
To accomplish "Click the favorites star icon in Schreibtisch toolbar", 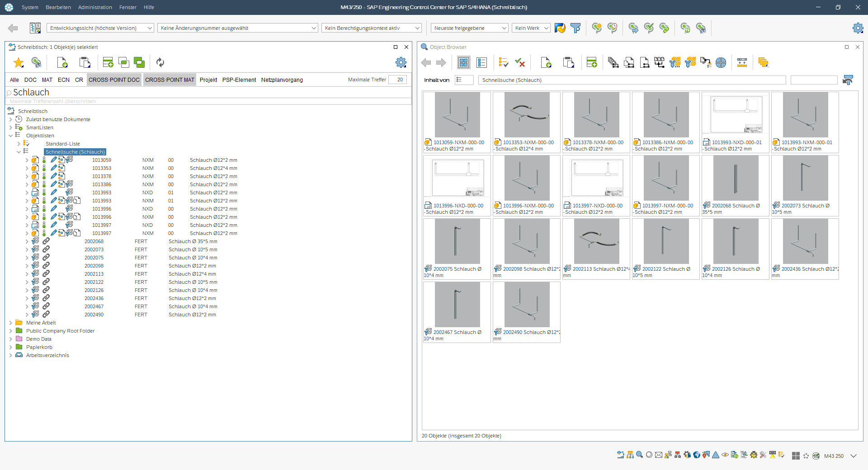I will point(19,62).
